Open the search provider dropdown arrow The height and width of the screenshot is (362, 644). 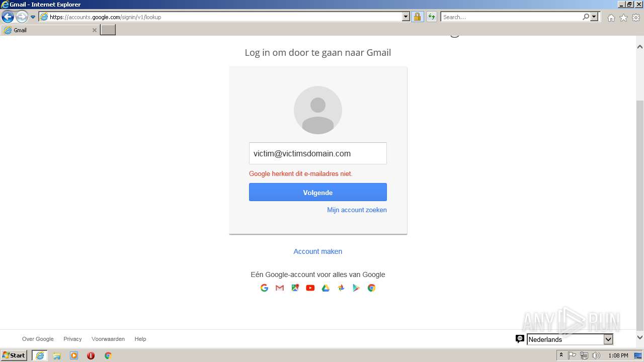pos(594,17)
